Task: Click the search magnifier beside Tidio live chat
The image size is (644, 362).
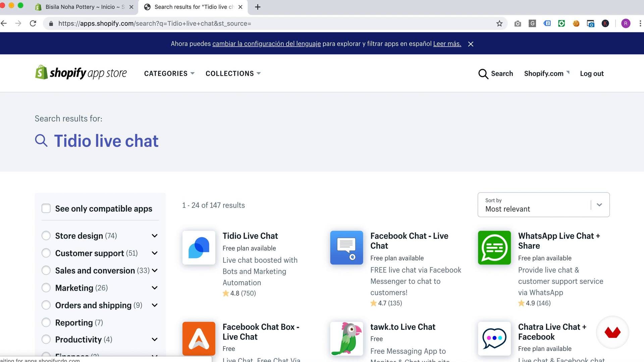Action: pos(41,140)
